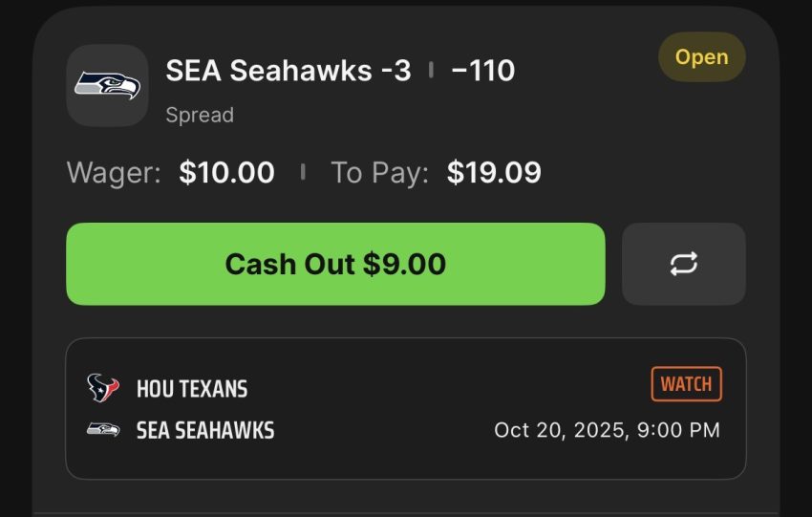Tap the $19.09 payout amount

click(x=494, y=173)
